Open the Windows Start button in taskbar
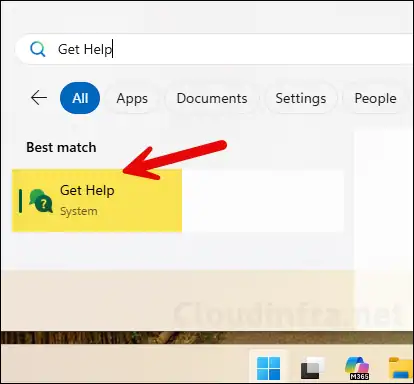 269,368
